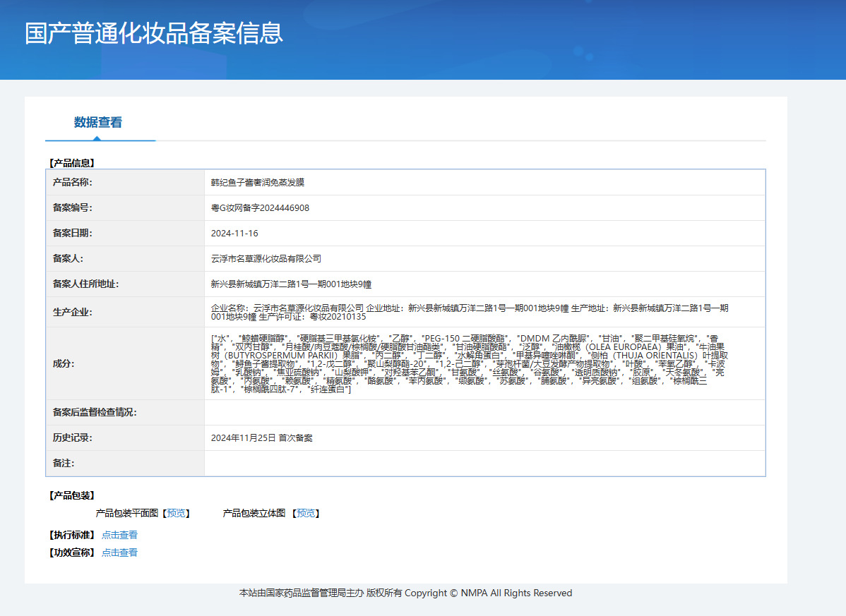
Task: Click the 备案人 label cell
Action: tap(125, 258)
